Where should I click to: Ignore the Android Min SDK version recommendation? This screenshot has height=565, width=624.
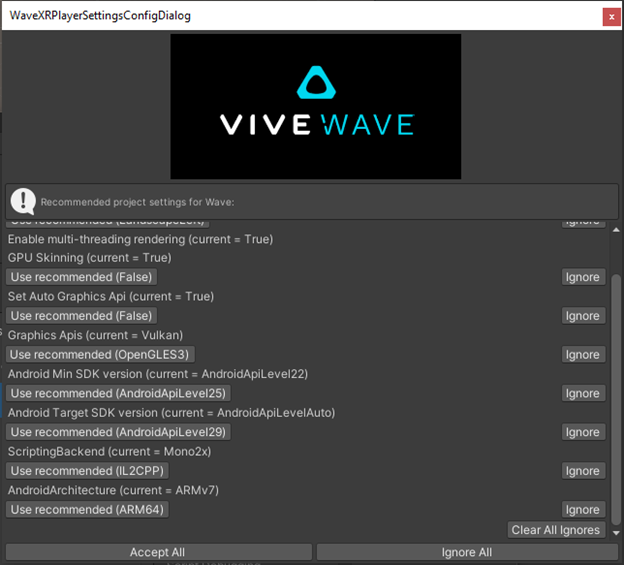coord(582,393)
